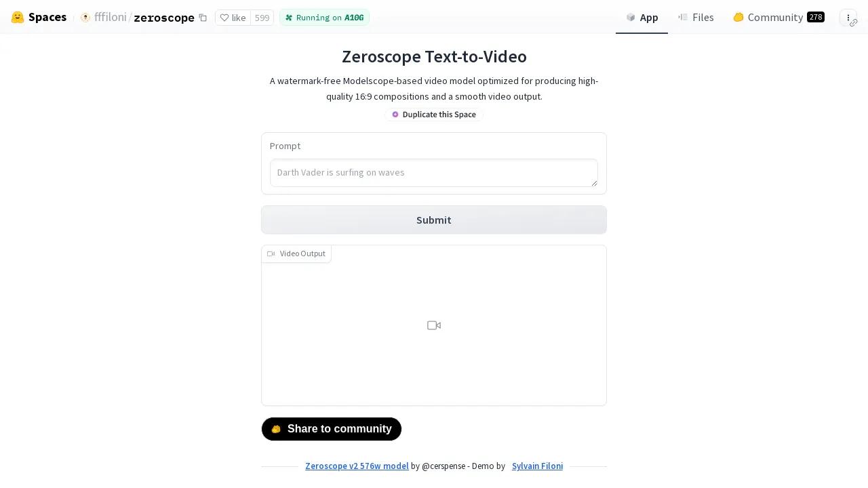868x488 pixels.
Task: Open the Zeroscope v2 576w model link
Action: 357,466
